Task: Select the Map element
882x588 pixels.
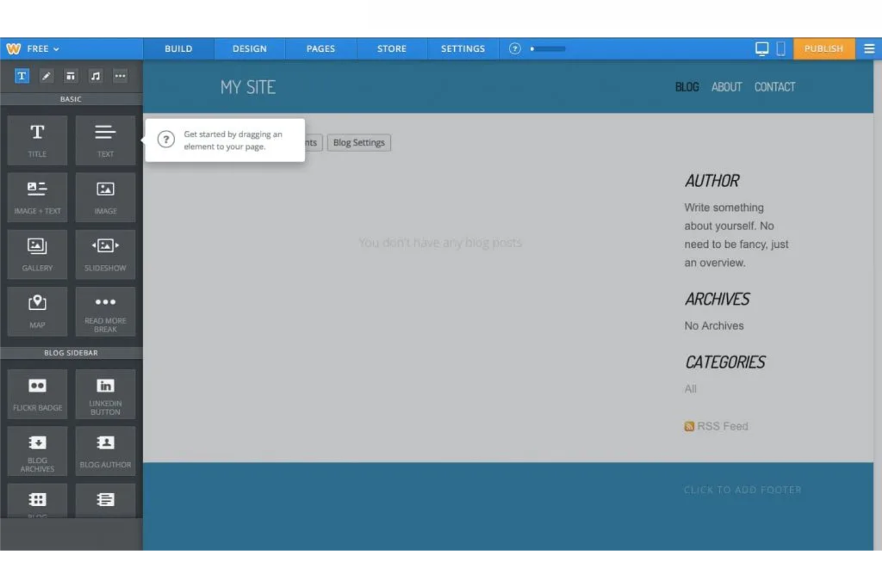Action: [37, 311]
